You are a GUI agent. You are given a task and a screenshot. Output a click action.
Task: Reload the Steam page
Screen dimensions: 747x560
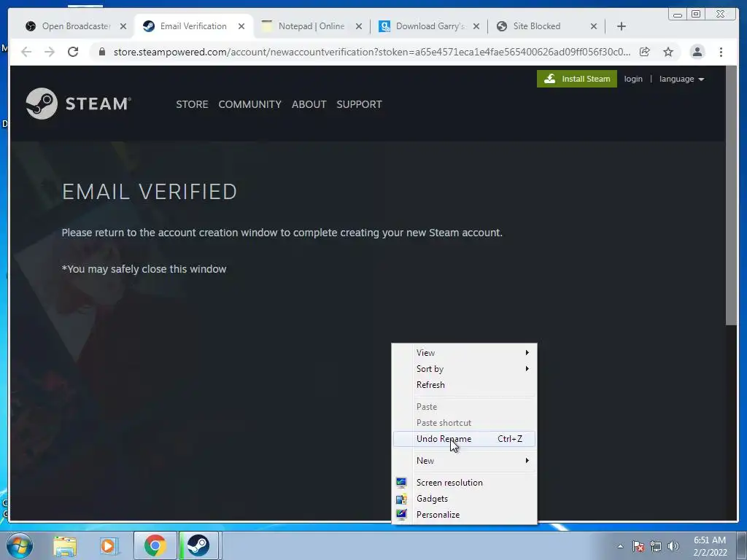coord(73,52)
